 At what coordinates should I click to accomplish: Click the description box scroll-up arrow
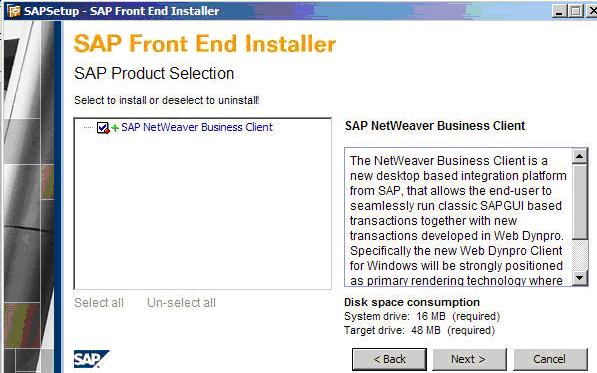[x=580, y=156]
